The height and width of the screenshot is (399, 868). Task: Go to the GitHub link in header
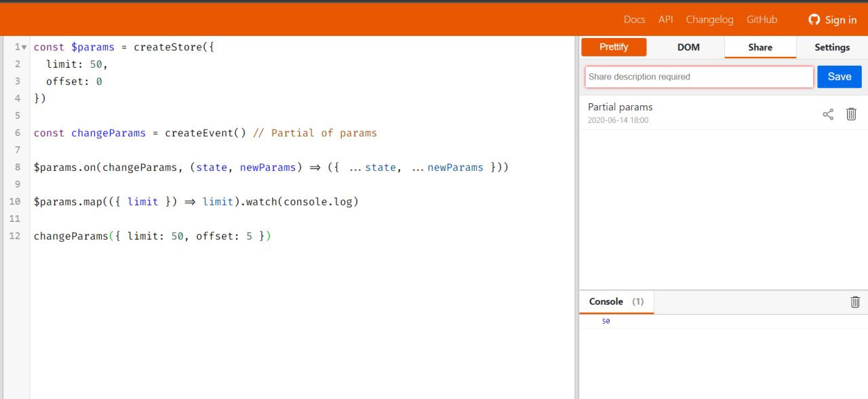point(762,20)
